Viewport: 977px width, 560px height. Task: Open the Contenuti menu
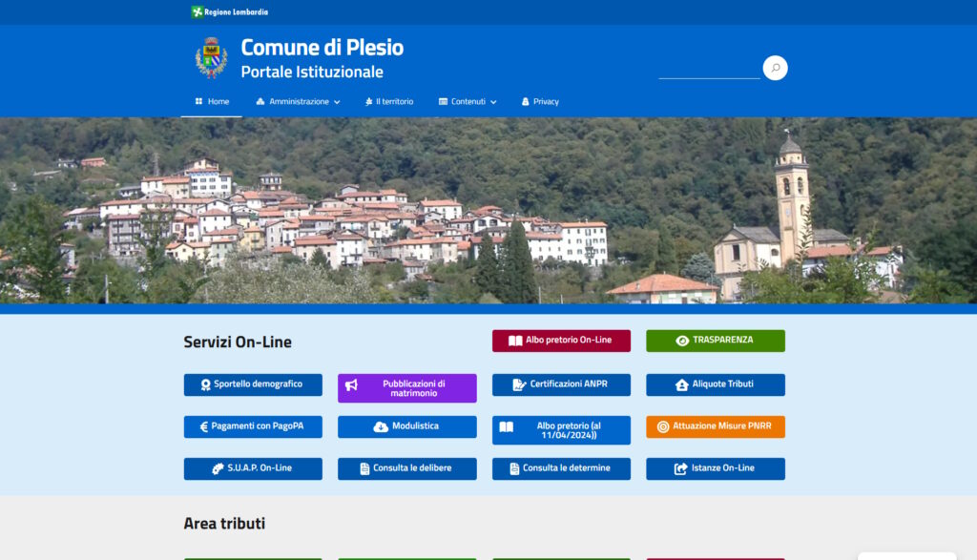pos(468,101)
